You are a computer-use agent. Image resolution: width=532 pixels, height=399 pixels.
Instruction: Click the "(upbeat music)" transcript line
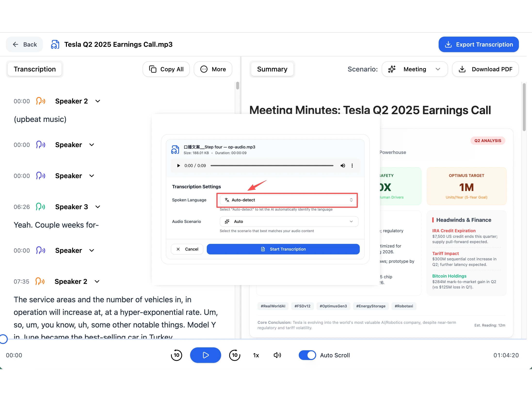pyautogui.click(x=40, y=119)
